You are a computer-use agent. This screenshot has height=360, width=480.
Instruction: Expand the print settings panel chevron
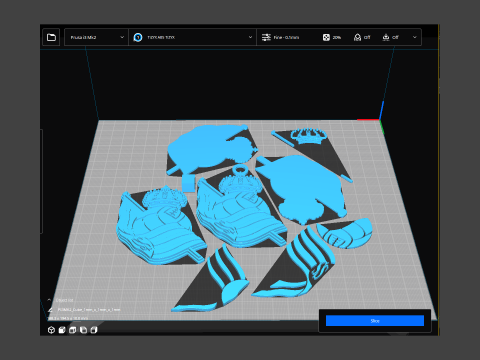coord(415,37)
